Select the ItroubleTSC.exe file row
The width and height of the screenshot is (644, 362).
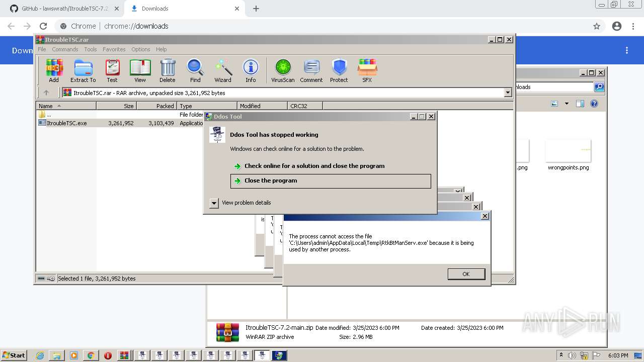point(121,123)
